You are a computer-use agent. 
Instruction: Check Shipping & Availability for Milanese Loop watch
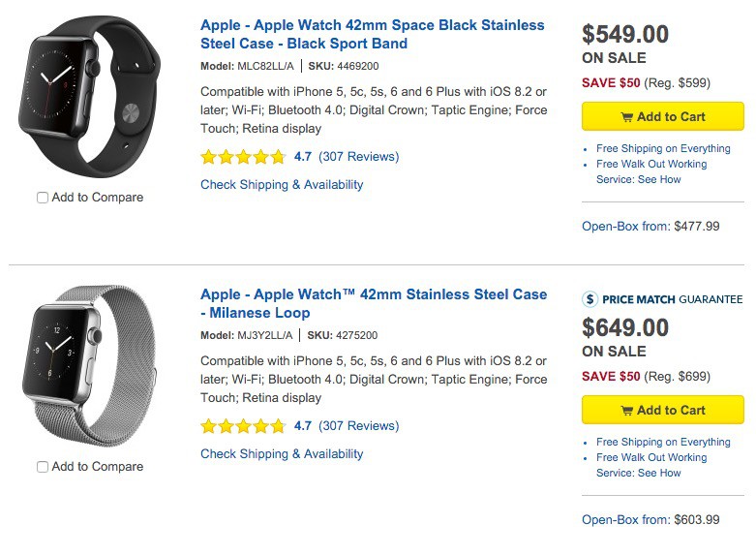click(x=282, y=454)
